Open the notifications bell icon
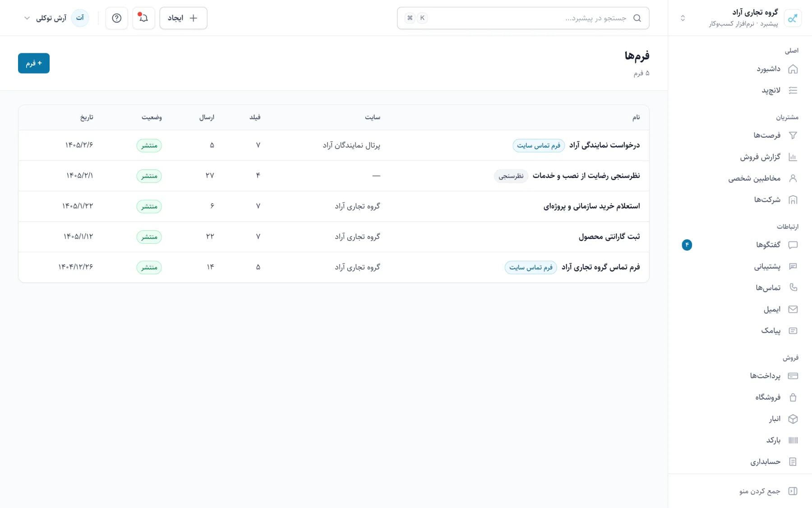The height and width of the screenshot is (508, 812). coord(143,18)
